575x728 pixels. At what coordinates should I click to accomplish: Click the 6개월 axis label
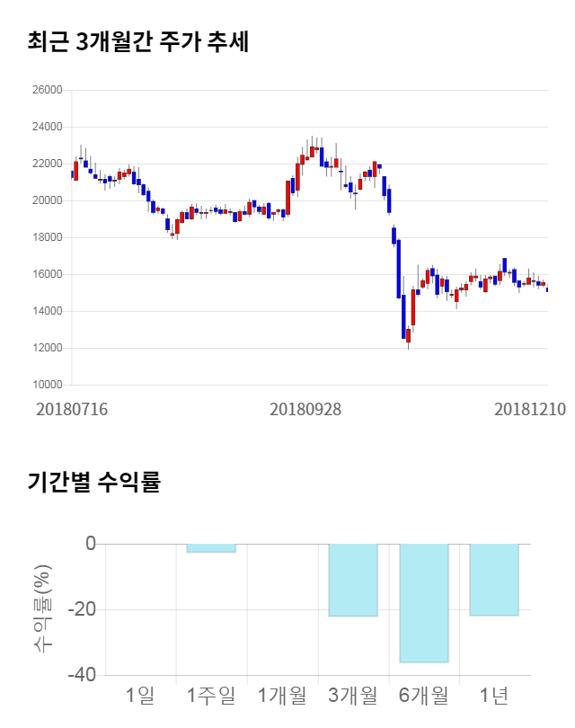[x=423, y=695]
